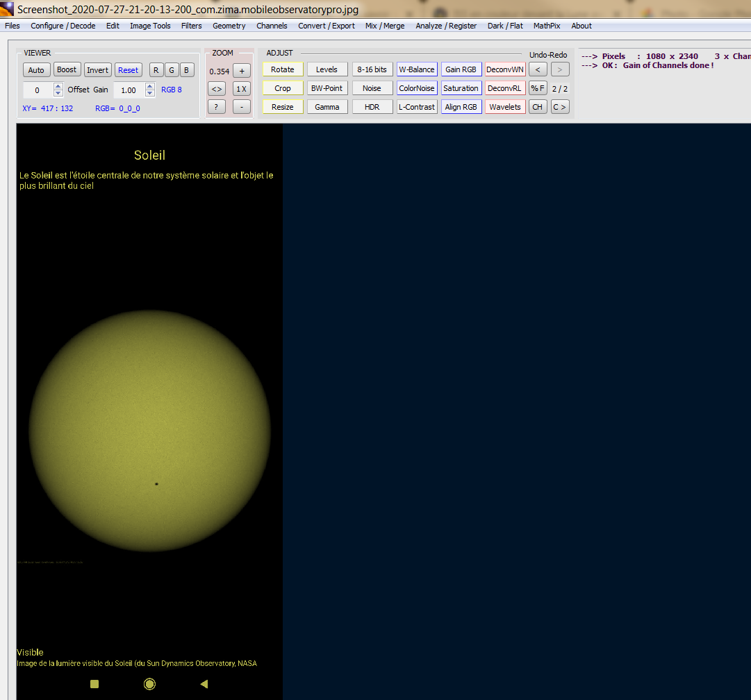Viewport: 751px width, 700px height.
Task: Click the Android home circle in image
Action: [149, 684]
